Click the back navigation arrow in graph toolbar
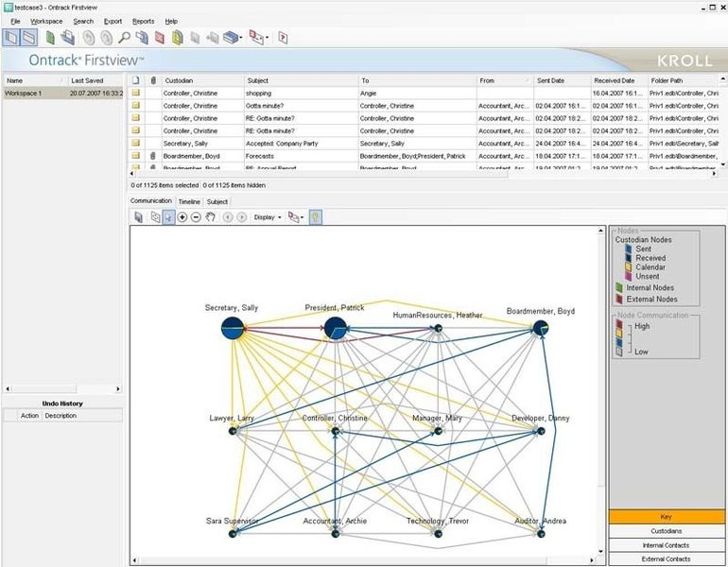 [228, 217]
